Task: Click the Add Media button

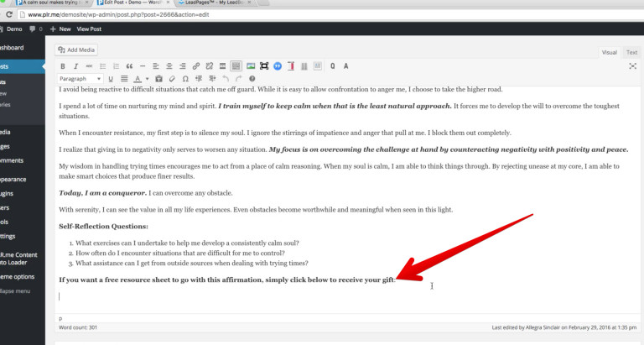Action: click(76, 50)
